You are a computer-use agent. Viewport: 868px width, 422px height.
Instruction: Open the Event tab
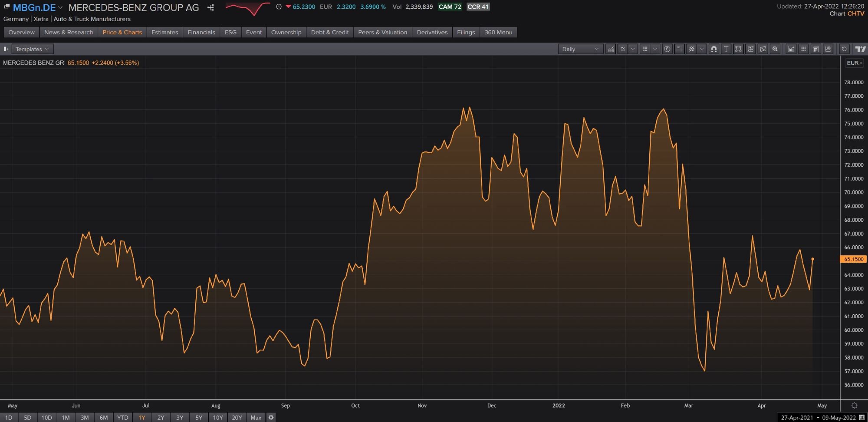click(x=254, y=32)
